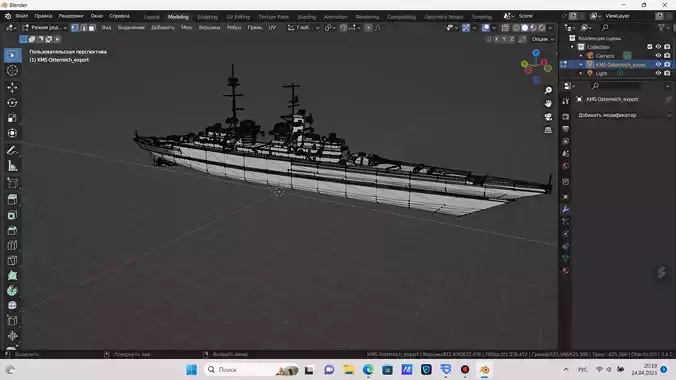Select the Cursor tool
Screen dimensions: 676x380
coord(12,71)
